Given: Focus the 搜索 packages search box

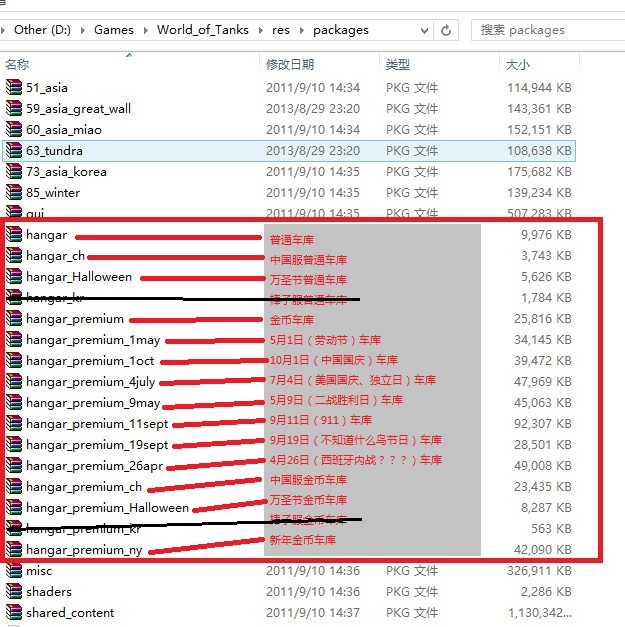Looking at the screenshot, I should (x=548, y=30).
